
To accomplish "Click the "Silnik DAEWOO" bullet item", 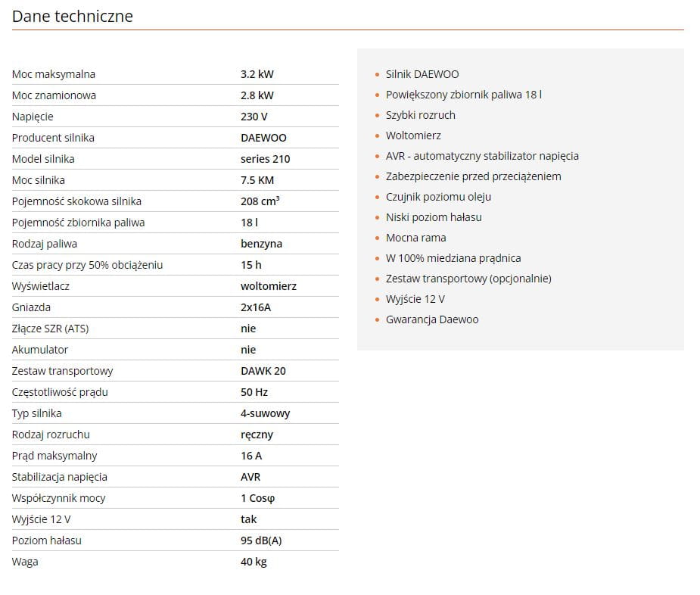I will [422, 74].
